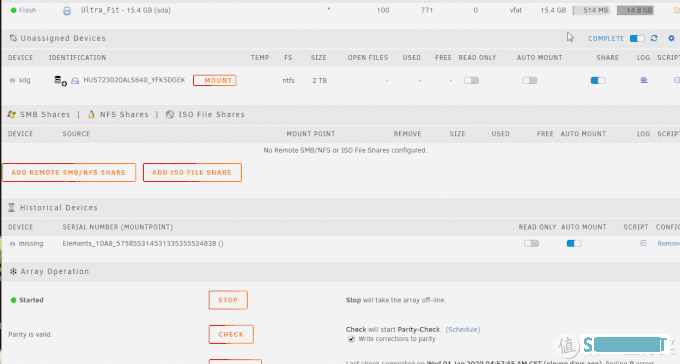680x364 pixels.
Task: Remove the missing Elements historical device
Action: [x=668, y=244]
